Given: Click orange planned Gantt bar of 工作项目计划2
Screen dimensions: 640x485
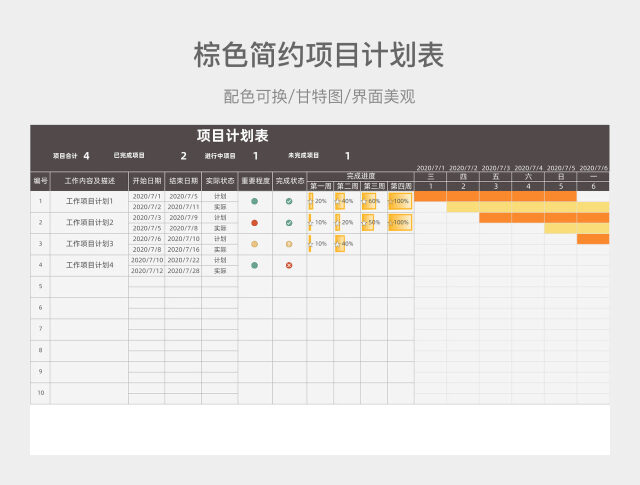Looking at the screenshot, I should [544, 218].
